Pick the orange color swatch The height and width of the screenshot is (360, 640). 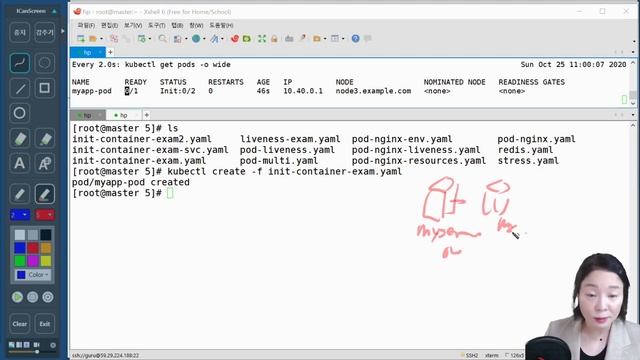pos(46,248)
